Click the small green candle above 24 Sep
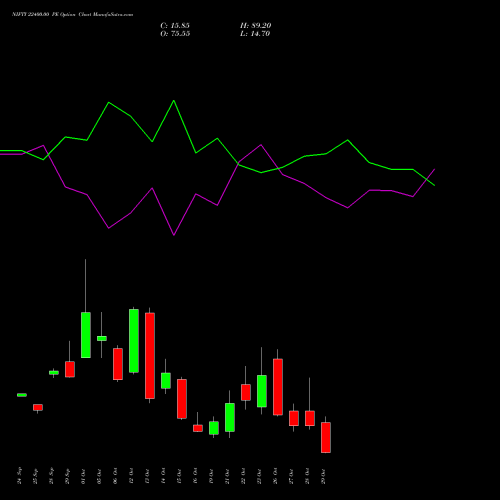The image size is (500, 500). click(x=22, y=395)
